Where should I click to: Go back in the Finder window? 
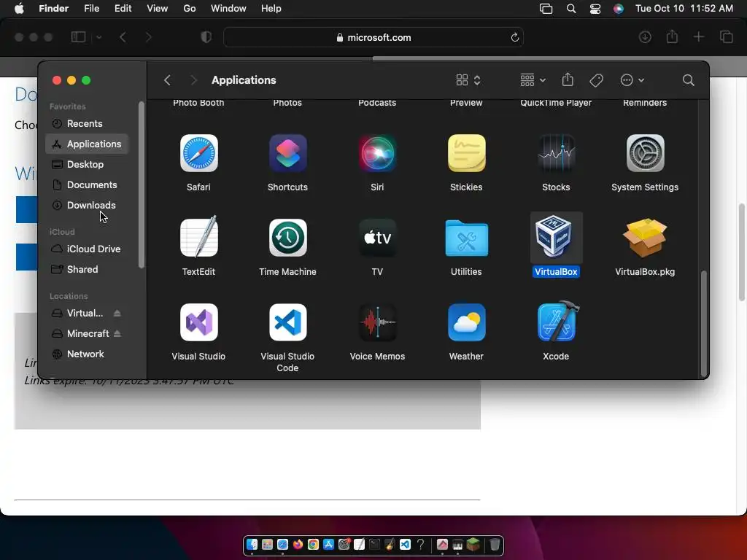pyautogui.click(x=167, y=80)
